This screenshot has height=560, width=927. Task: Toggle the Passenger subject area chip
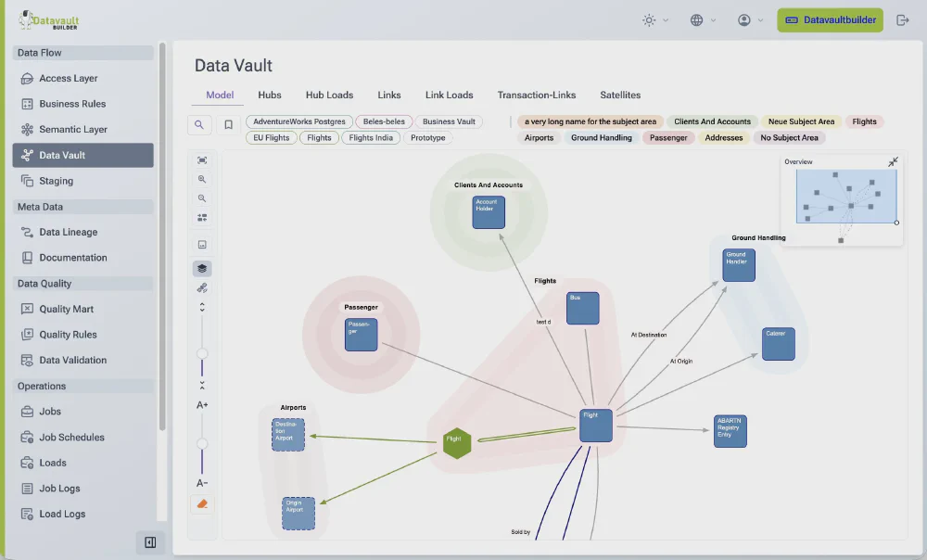669,135
